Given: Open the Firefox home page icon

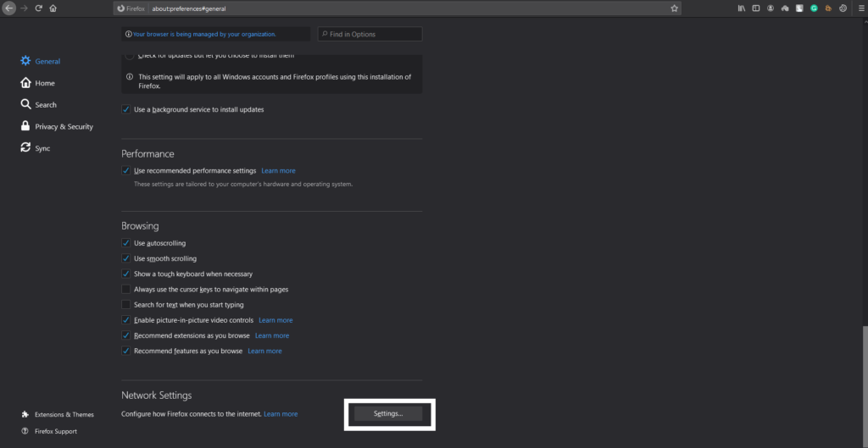Looking at the screenshot, I should (53, 8).
